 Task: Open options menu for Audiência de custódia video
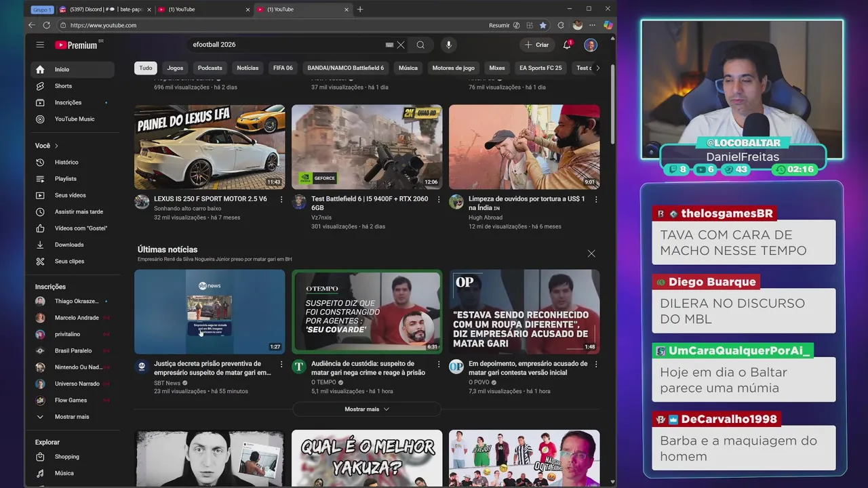tap(439, 364)
